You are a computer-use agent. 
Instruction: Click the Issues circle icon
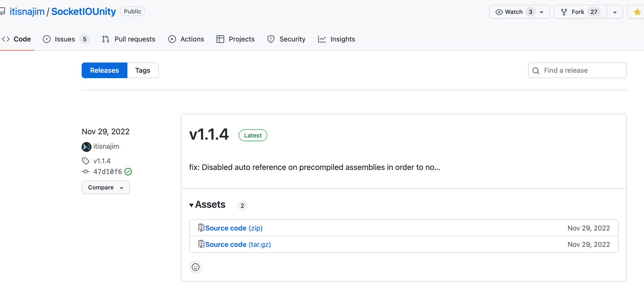click(47, 39)
